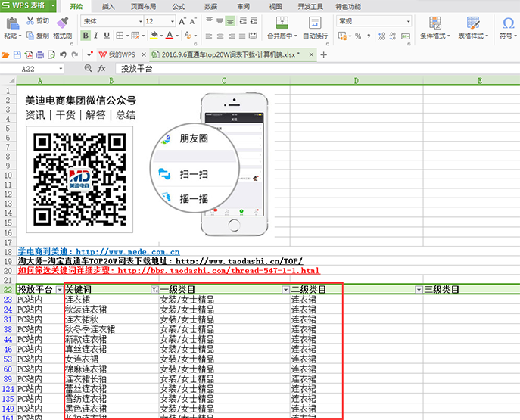Toggle bottom vertical alignment
The height and width of the screenshot is (420, 520).
coord(230,21)
